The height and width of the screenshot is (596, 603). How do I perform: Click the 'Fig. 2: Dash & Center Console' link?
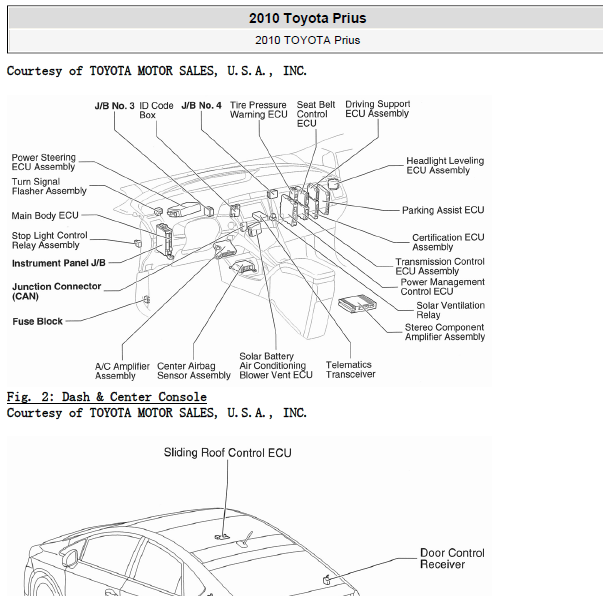(x=107, y=397)
